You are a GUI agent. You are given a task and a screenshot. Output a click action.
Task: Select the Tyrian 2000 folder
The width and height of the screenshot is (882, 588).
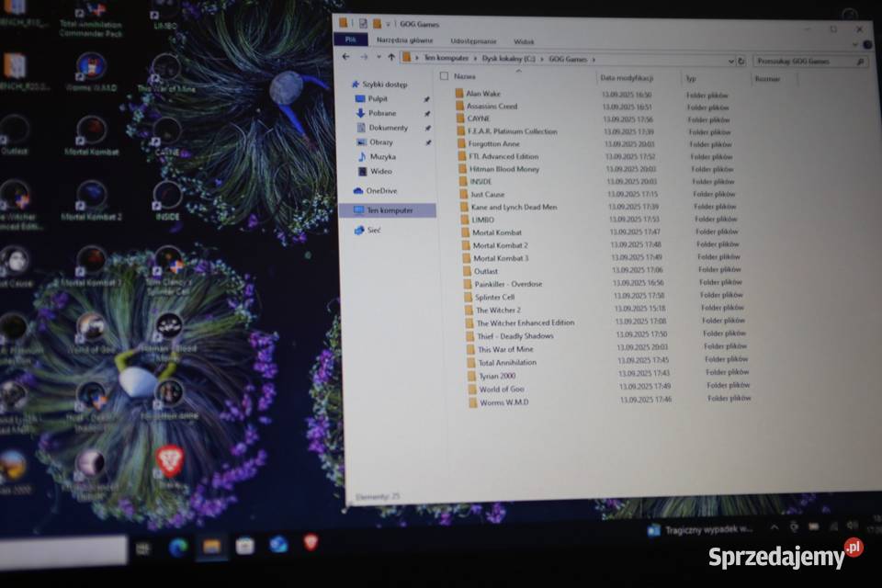click(497, 376)
